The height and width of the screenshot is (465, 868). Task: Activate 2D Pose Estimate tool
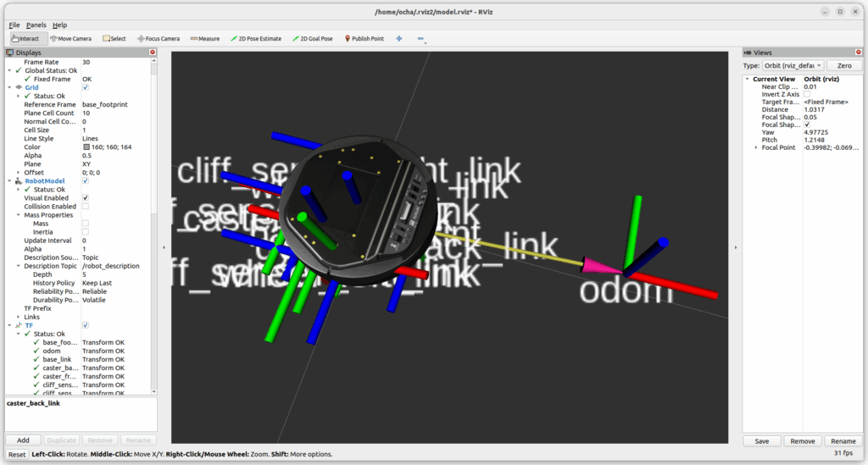(257, 38)
